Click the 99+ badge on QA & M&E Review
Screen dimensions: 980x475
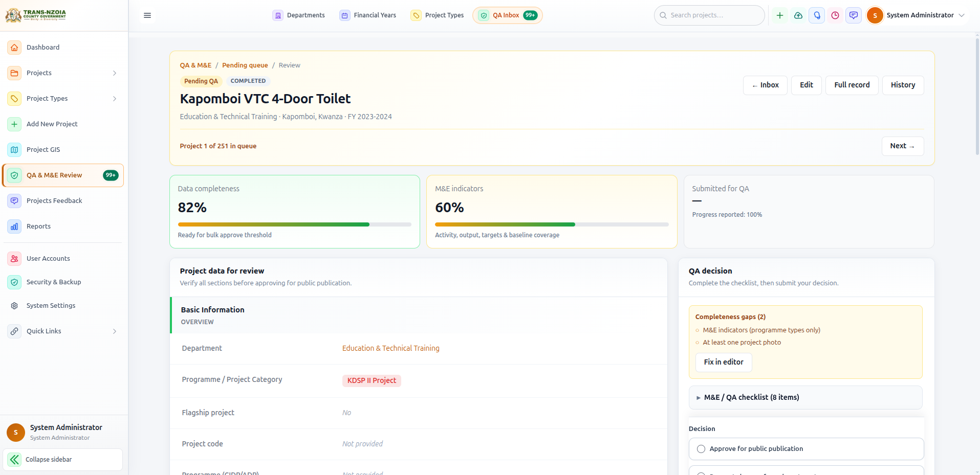111,175
